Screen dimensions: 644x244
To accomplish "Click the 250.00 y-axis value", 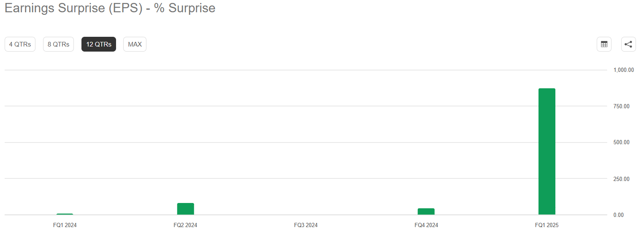I will click(x=621, y=179).
